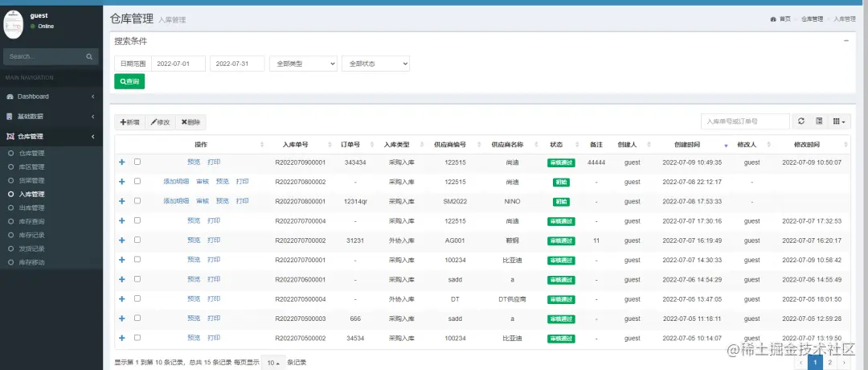Image resolution: width=868 pixels, height=370 pixels.
Task: Expand the 基础数据 sidebar menu
Action: 51,117
